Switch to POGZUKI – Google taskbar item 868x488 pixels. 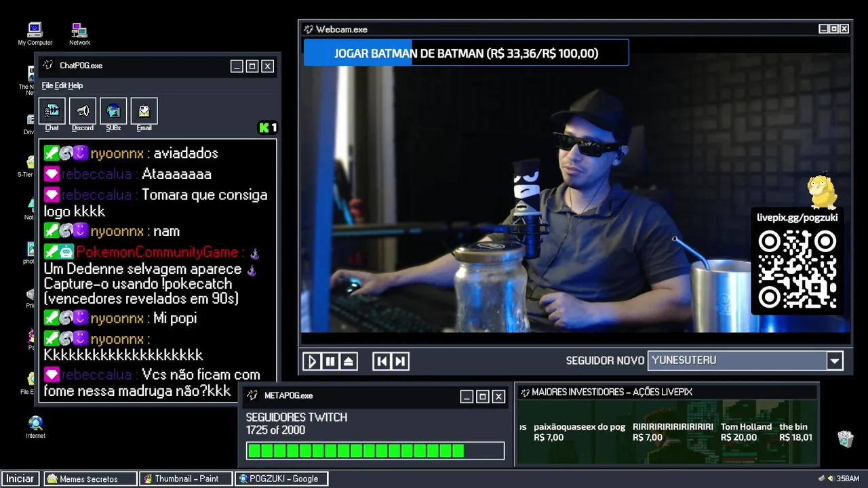click(281, 479)
